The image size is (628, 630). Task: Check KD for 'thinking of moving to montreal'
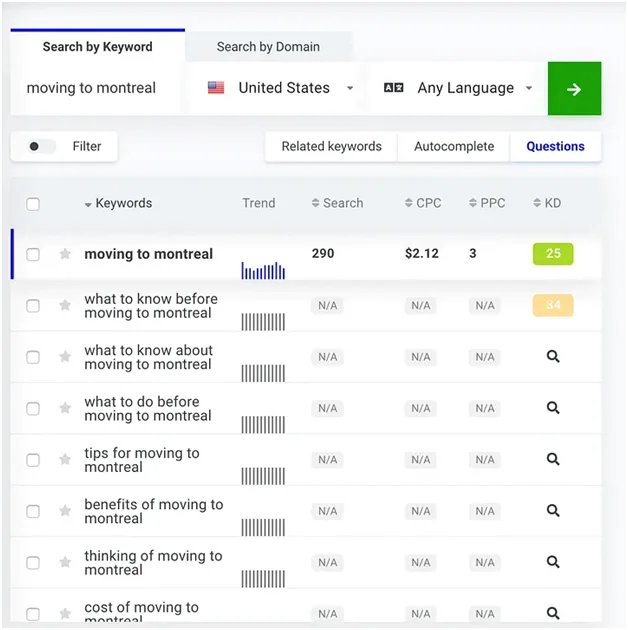pos(553,562)
